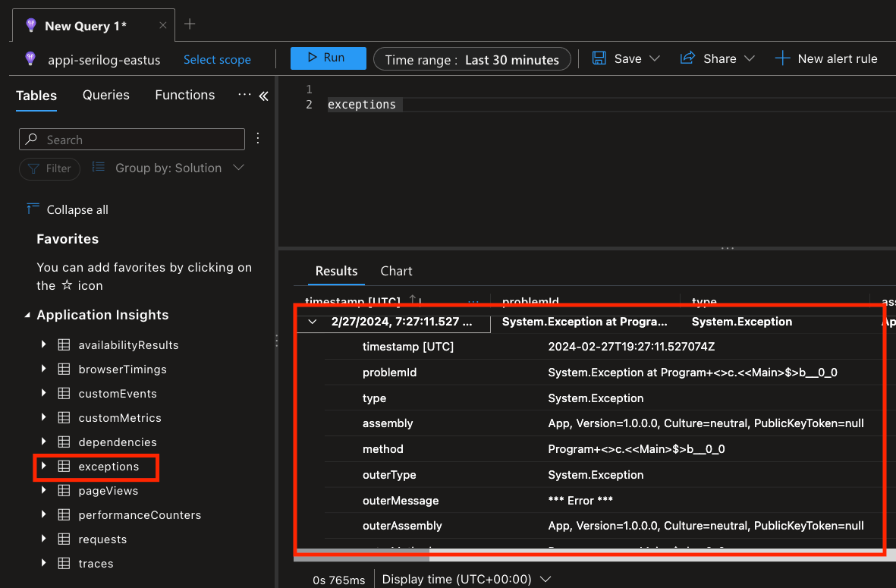The height and width of the screenshot is (588, 896).
Task: Expand the customEvents table node
Action: point(44,393)
